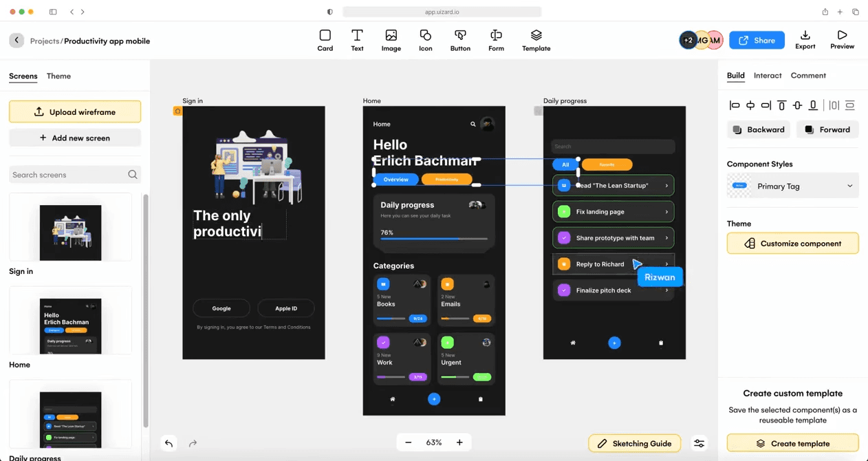868x461 pixels.
Task: Click the browser sidebar toggle icon
Action: coord(53,12)
